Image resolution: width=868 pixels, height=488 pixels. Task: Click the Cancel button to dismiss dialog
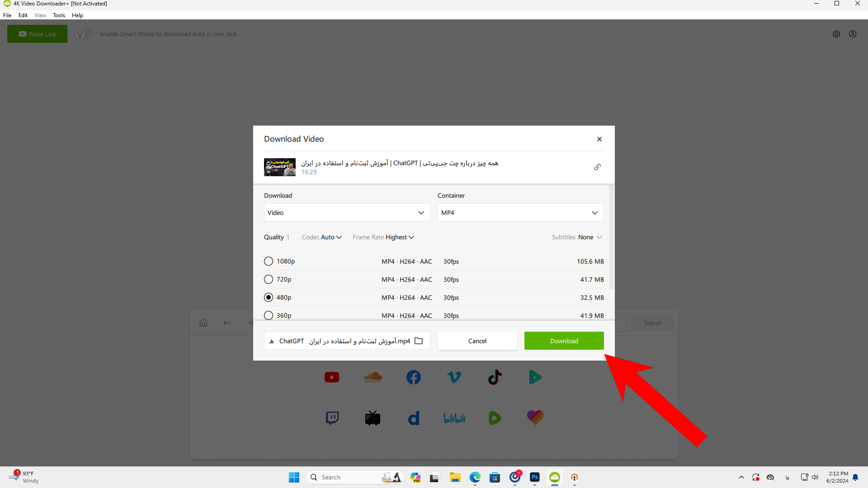[477, 341]
